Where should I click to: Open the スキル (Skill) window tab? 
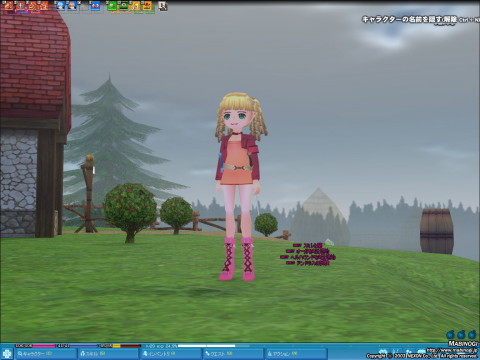click(x=108, y=354)
